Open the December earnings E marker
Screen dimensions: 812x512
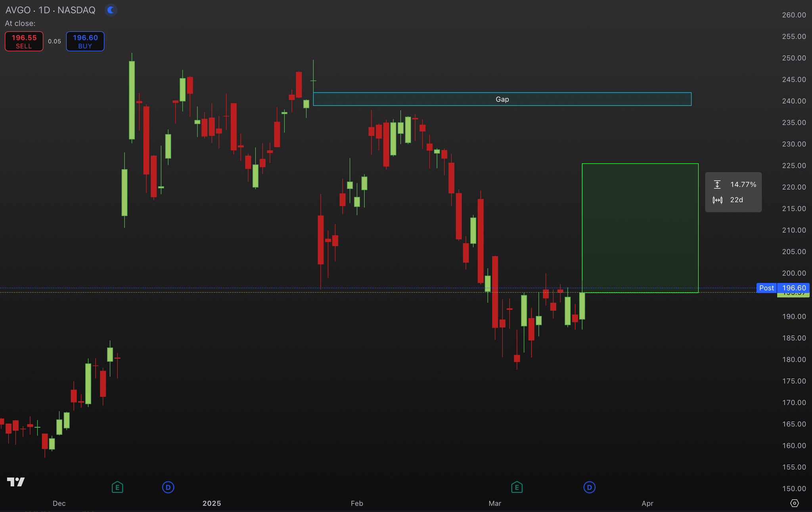pyautogui.click(x=117, y=487)
